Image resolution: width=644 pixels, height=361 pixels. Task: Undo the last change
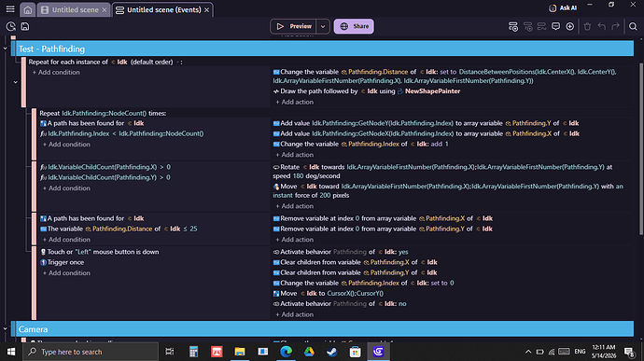pyautogui.click(x=602, y=27)
